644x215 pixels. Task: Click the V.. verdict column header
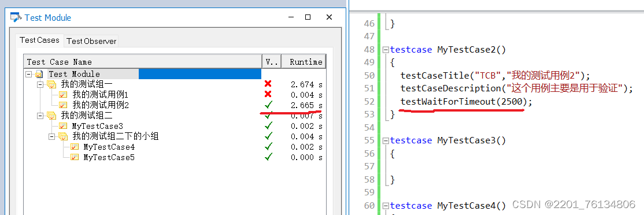click(x=271, y=61)
